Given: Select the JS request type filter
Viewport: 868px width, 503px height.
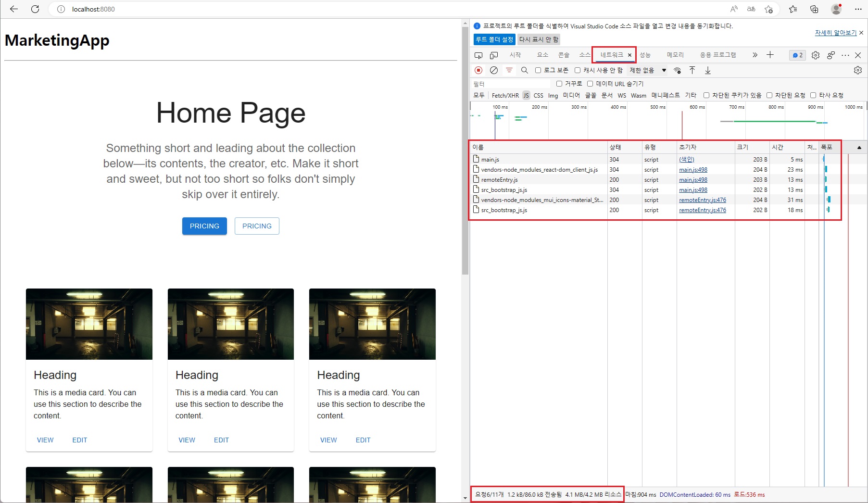Looking at the screenshot, I should 526,95.
